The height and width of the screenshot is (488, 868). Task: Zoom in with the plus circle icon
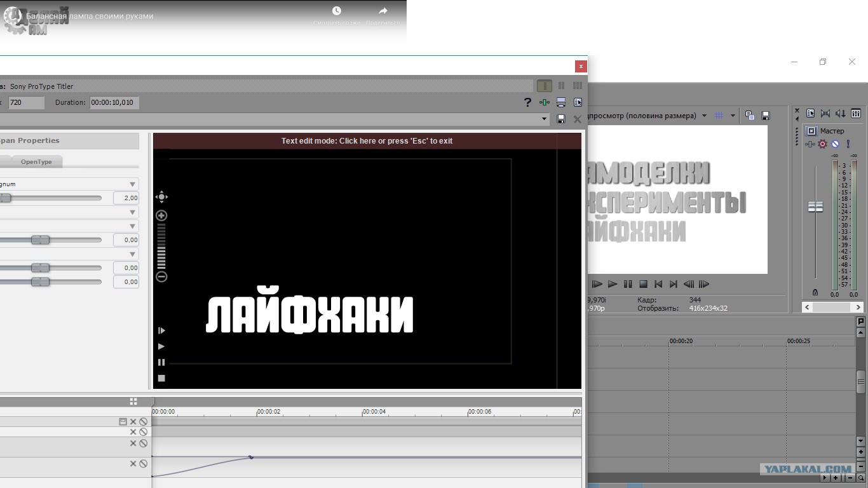[x=161, y=215]
